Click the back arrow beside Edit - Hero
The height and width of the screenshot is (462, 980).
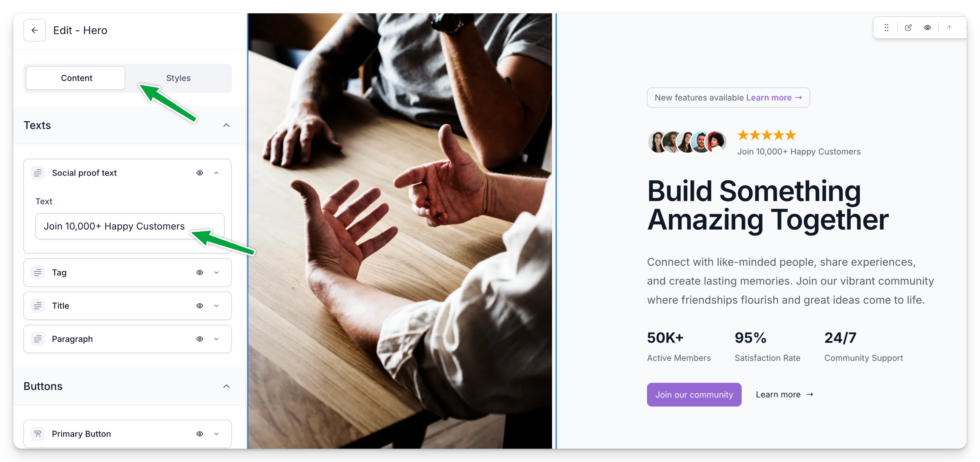coord(35,30)
